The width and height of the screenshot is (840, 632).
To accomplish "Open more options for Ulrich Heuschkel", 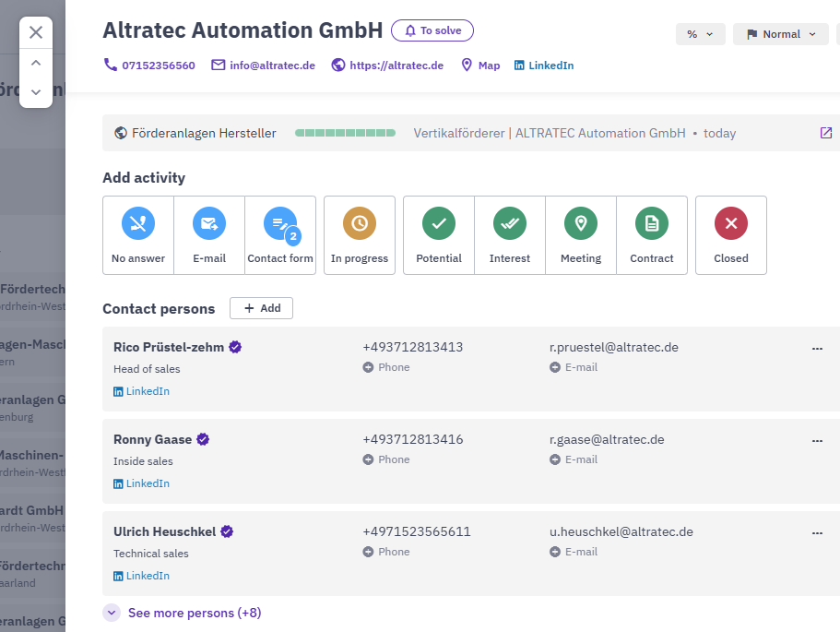I will tap(817, 533).
